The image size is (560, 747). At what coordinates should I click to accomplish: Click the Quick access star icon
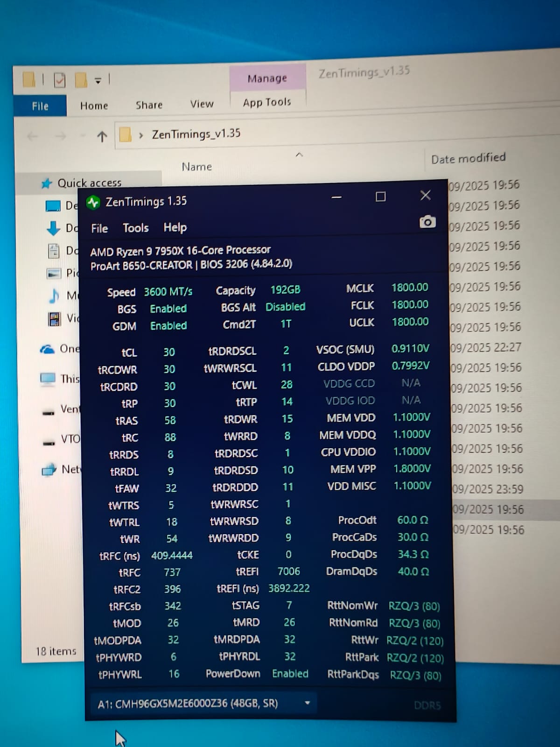tap(46, 183)
